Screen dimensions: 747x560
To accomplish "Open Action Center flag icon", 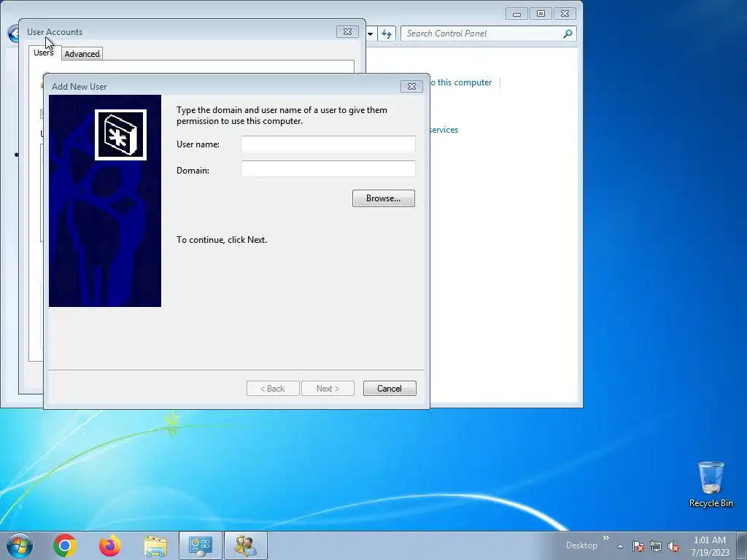I will coord(638,546).
